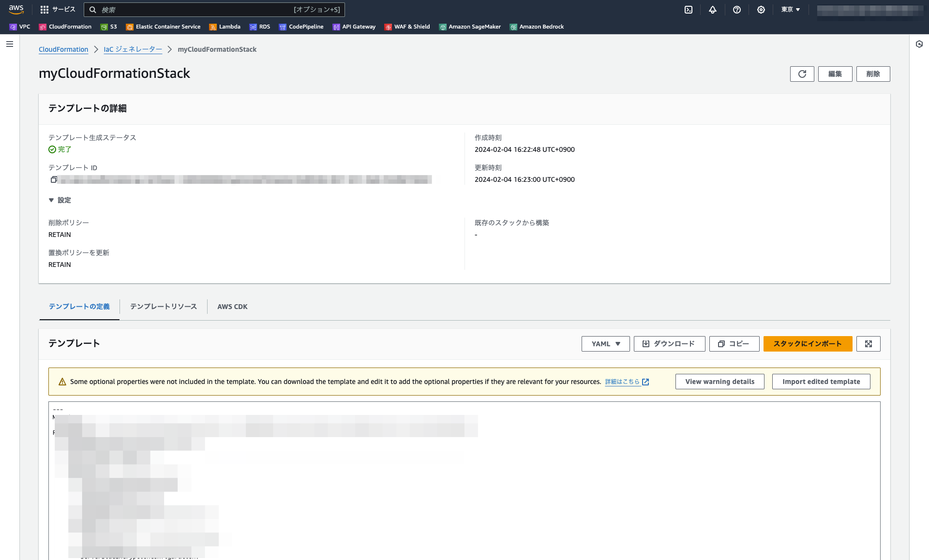This screenshot has height=560, width=929.
Task: Open the CloudShell terminal icon
Action: pos(689,10)
